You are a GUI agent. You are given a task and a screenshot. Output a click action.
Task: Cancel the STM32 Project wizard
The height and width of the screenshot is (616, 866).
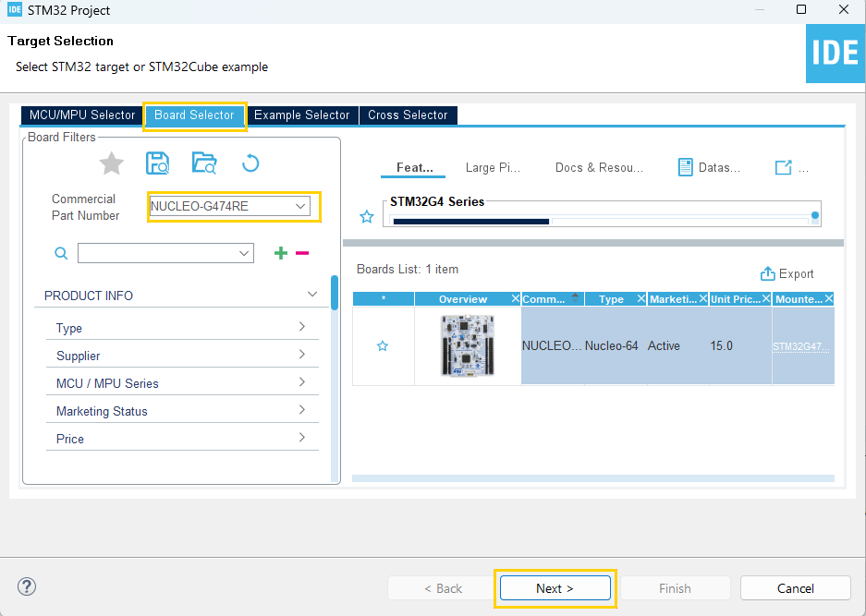(795, 588)
